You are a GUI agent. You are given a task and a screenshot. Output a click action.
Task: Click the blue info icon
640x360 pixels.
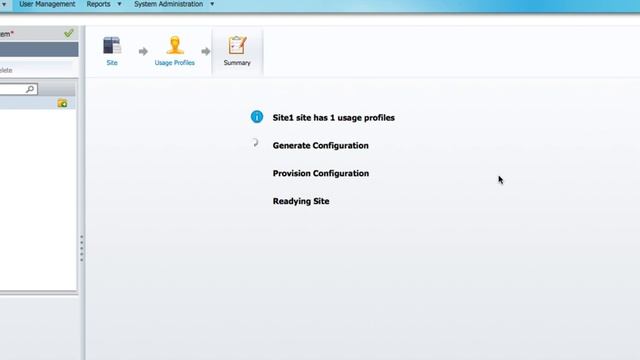257,117
